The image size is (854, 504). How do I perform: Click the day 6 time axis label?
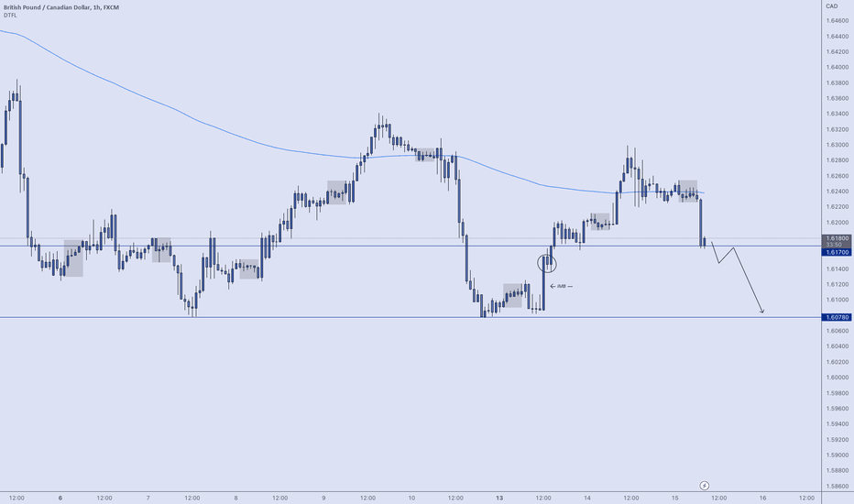click(x=60, y=498)
